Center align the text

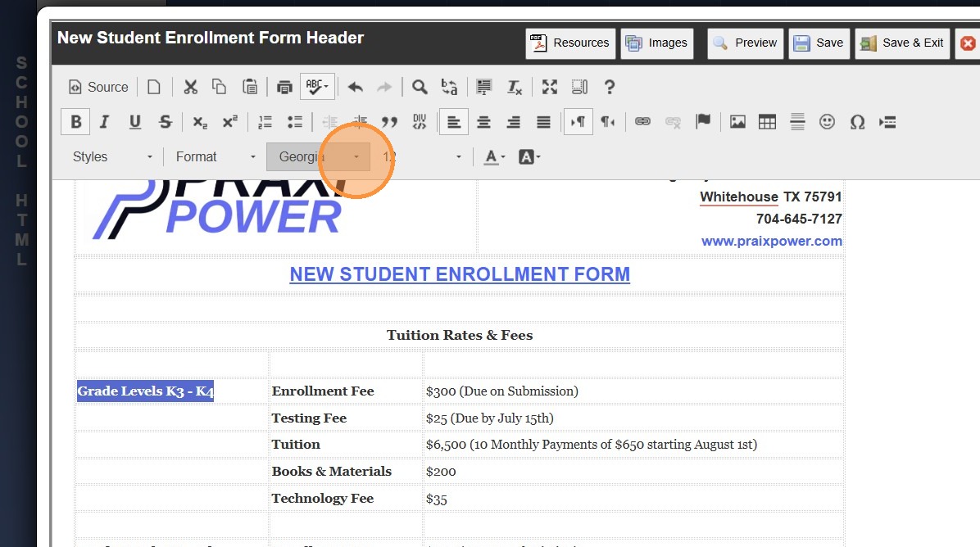coord(483,122)
